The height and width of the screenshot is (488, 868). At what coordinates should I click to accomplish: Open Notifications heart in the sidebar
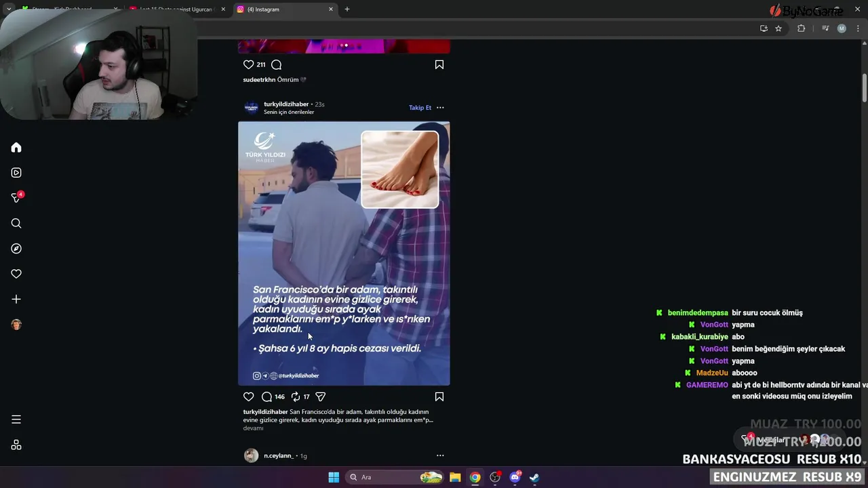[x=16, y=274]
